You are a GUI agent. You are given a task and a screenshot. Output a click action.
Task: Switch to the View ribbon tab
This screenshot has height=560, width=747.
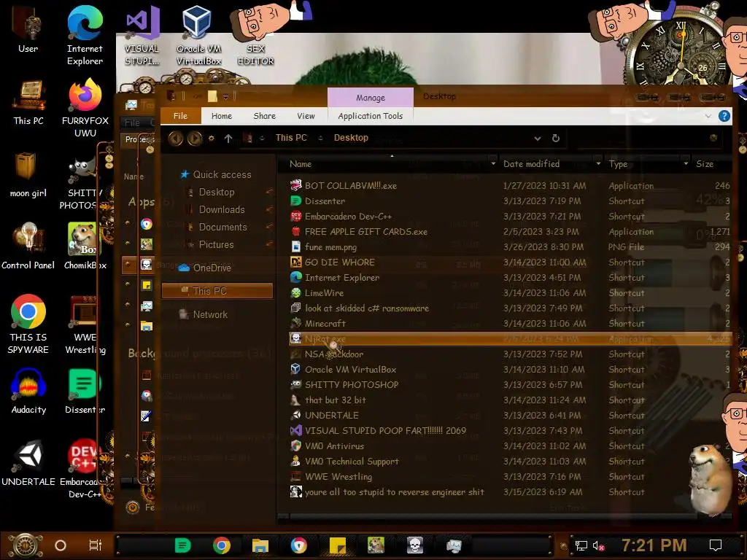pos(306,116)
